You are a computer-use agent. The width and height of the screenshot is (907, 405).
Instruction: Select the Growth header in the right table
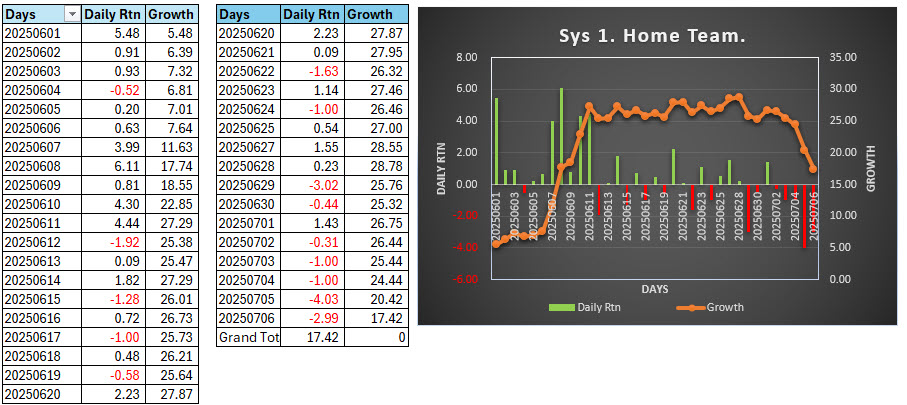[x=377, y=15]
